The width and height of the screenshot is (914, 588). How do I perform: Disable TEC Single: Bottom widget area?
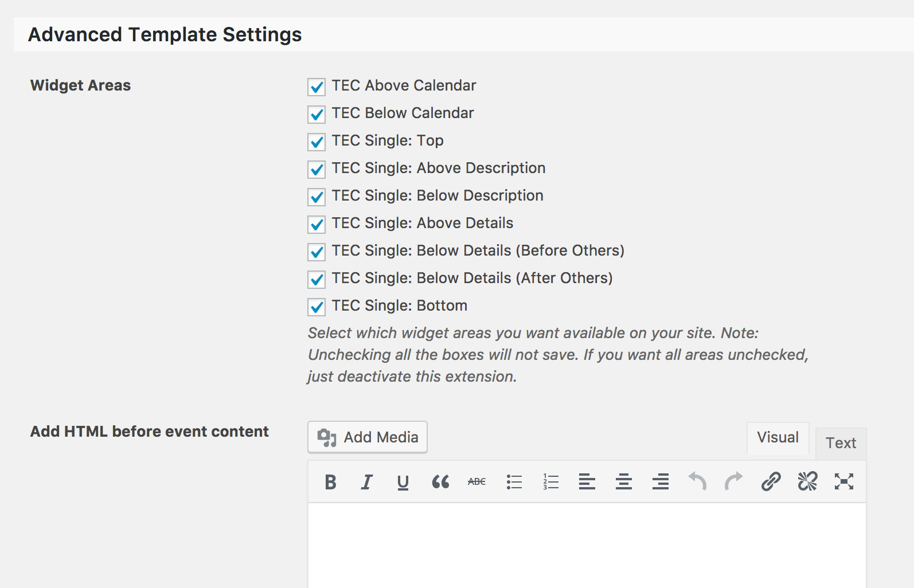(317, 307)
